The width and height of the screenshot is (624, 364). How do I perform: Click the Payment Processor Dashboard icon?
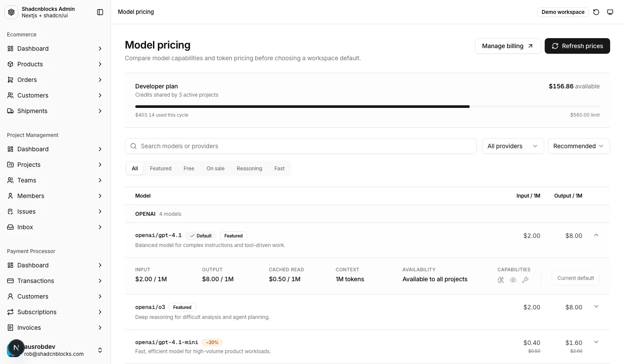click(x=10, y=265)
